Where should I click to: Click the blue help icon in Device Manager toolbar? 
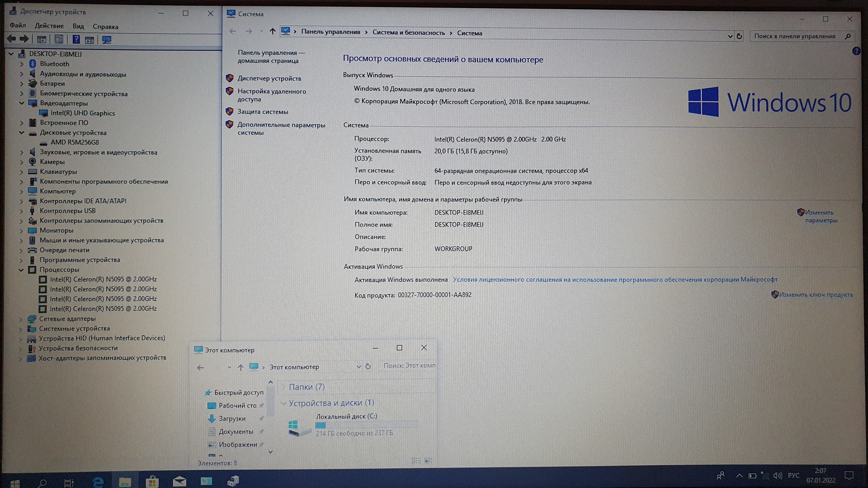pyautogui.click(x=76, y=39)
